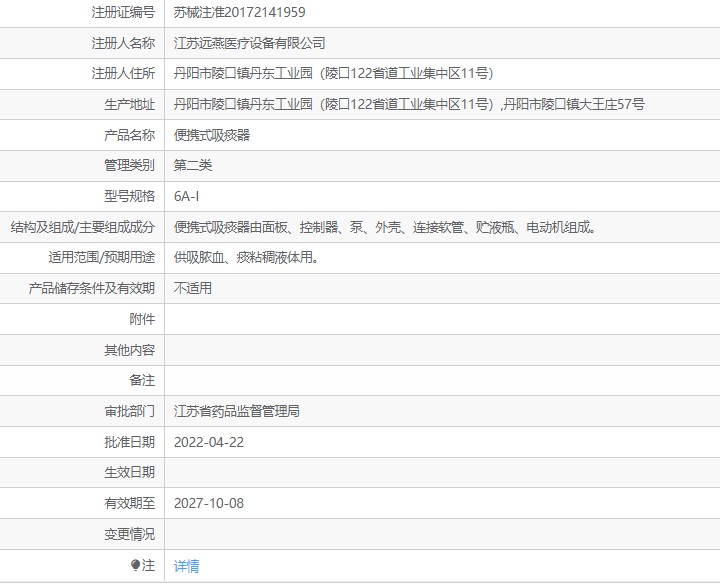Select model value 6A-I
Image resolution: width=720 pixels, height=588 pixels.
[x=186, y=196]
